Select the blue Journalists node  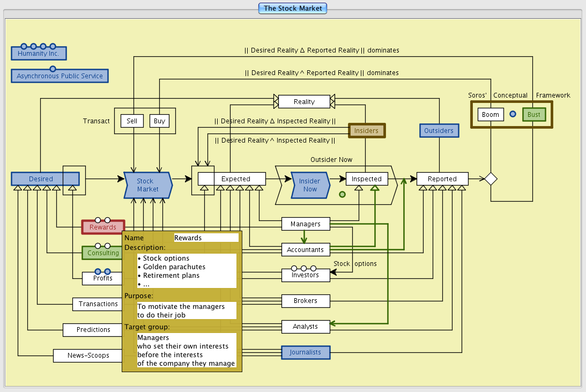[x=305, y=352]
